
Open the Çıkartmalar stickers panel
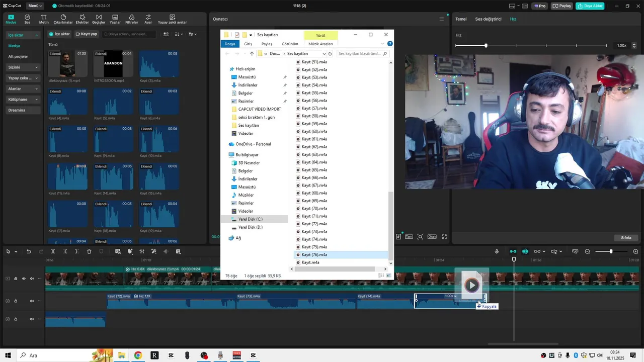pyautogui.click(x=63, y=19)
